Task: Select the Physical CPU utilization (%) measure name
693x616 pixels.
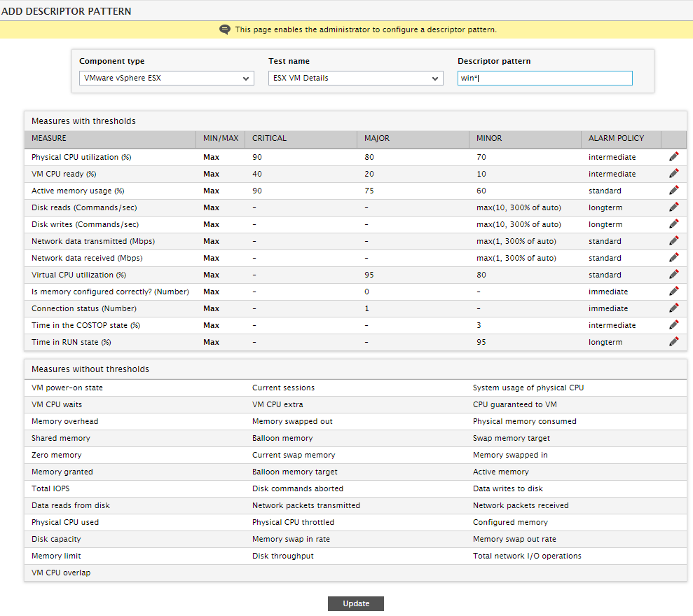Action: (81, 157)
